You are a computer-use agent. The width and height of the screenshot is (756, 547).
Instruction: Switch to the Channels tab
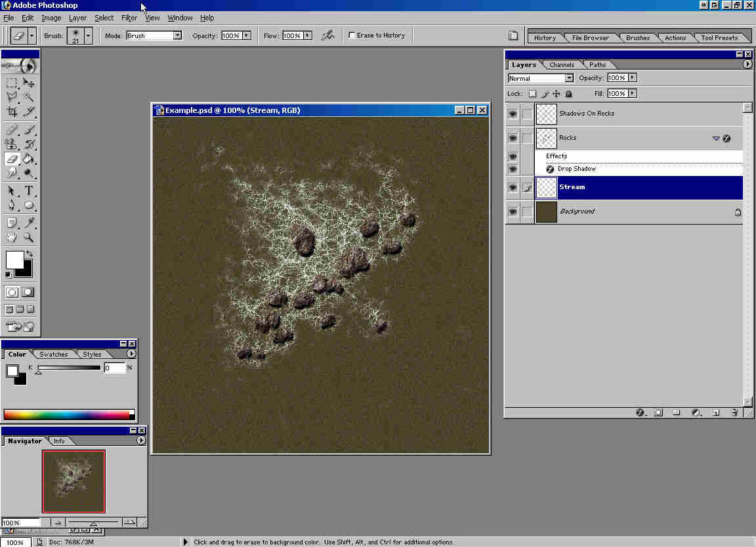pos(562,64)
